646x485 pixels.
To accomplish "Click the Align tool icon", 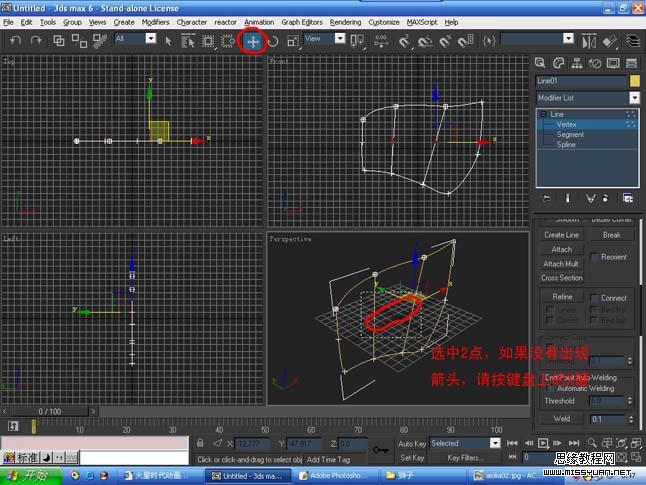I will pyautogui.click(x=610, y=41).
